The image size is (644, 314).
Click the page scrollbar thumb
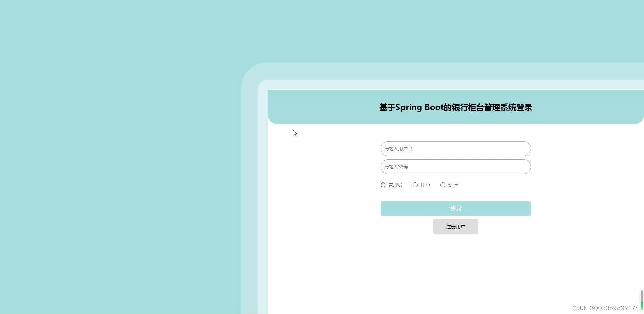642,300
